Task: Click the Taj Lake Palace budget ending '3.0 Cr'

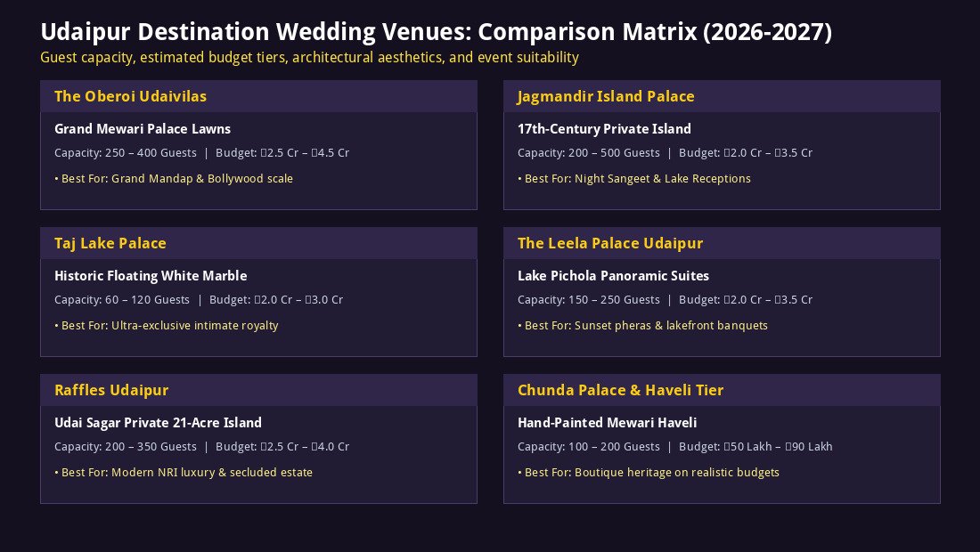Action: coord(276,300)
